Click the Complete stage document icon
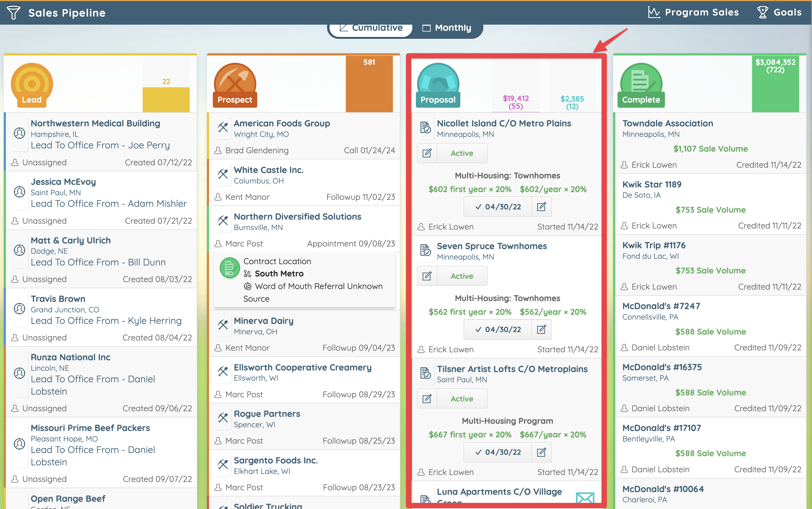This screenshot has width=812, height=509. pyautogui.click(x=641, y=84)
